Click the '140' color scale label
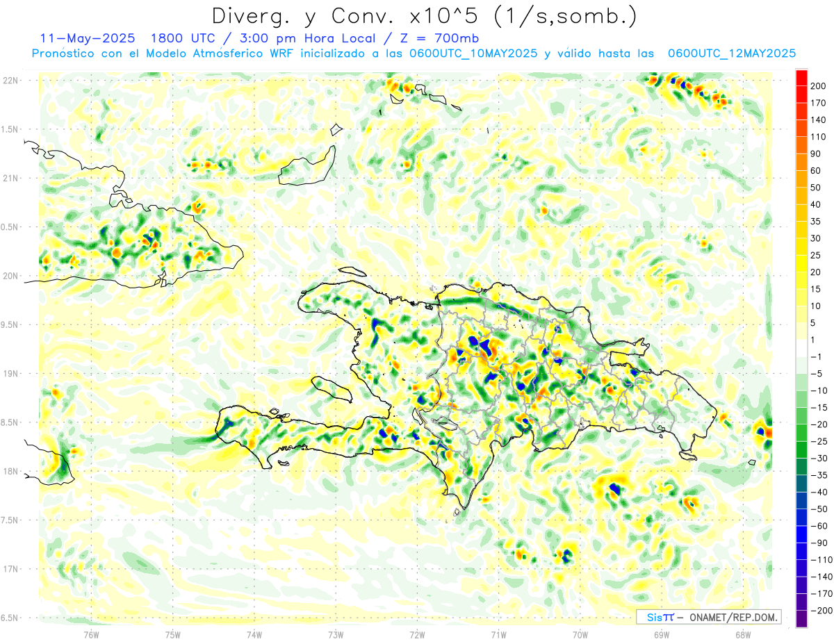The image size is (834, 644). (x=819, y=120)
